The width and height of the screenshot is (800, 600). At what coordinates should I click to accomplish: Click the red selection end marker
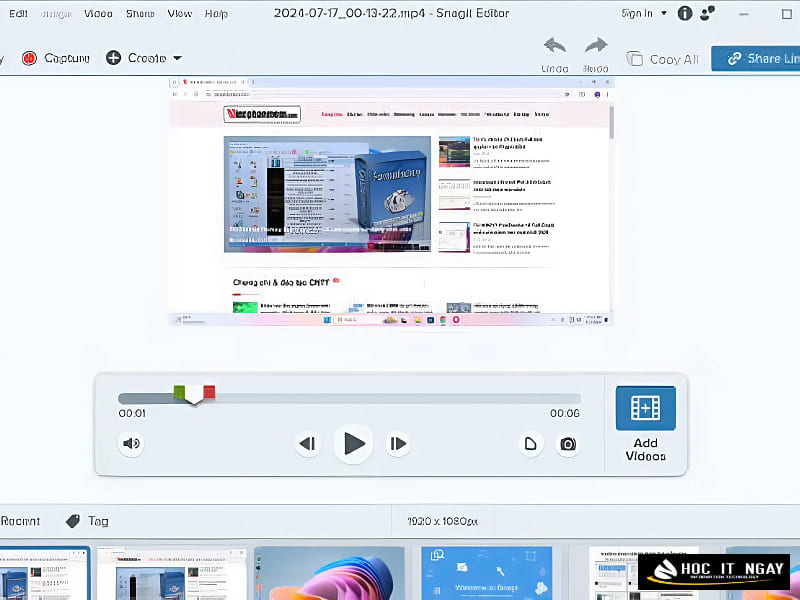click(209, 392)
